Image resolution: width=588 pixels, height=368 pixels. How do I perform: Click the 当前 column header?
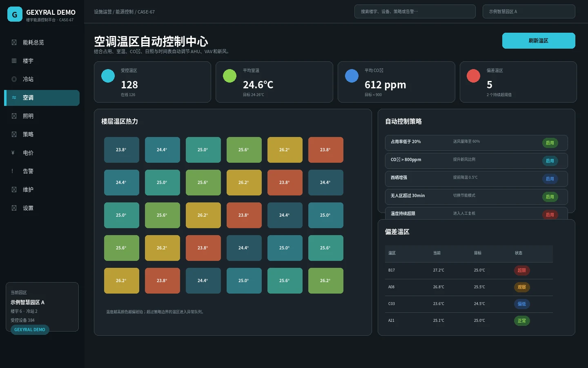(437, 253)
